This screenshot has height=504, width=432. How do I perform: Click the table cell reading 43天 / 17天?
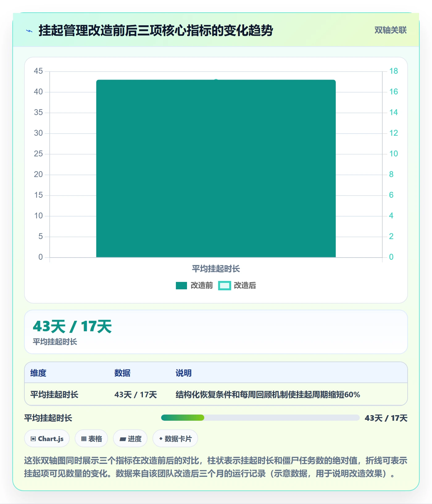135,395
